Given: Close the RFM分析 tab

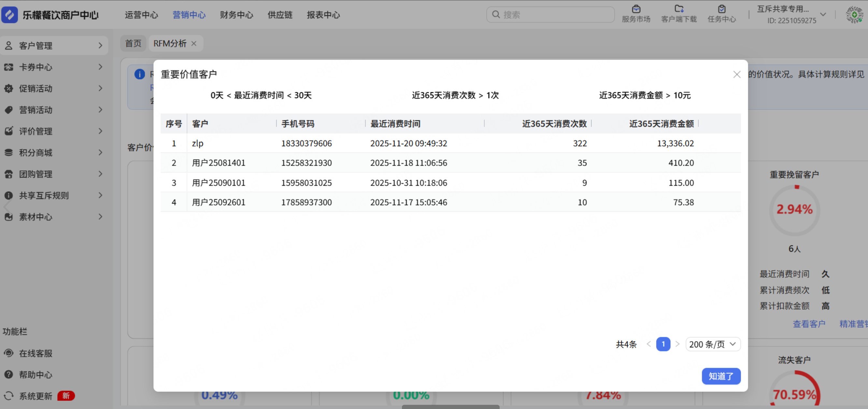Looking at the screenshot, I should pos(194,43).
